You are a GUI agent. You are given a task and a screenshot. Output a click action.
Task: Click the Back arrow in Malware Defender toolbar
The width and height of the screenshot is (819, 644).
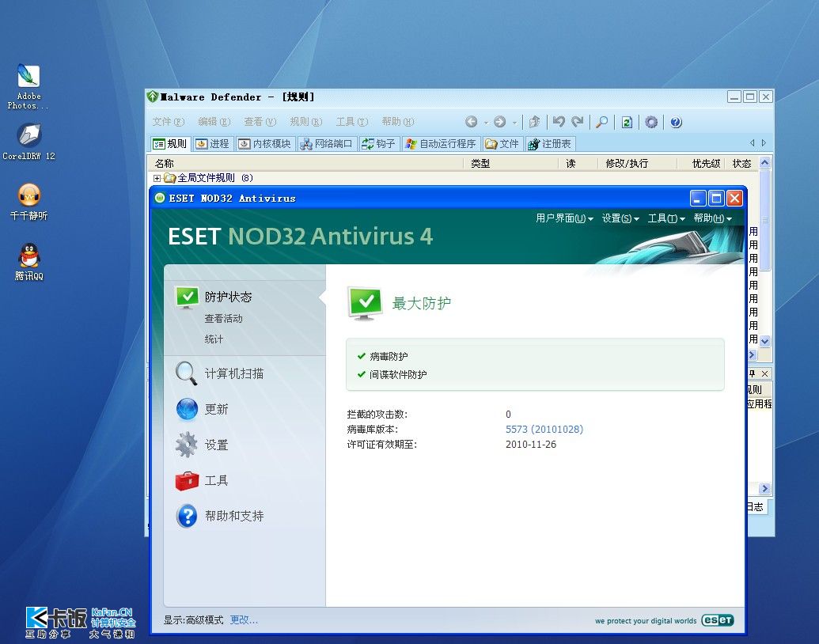471,122
